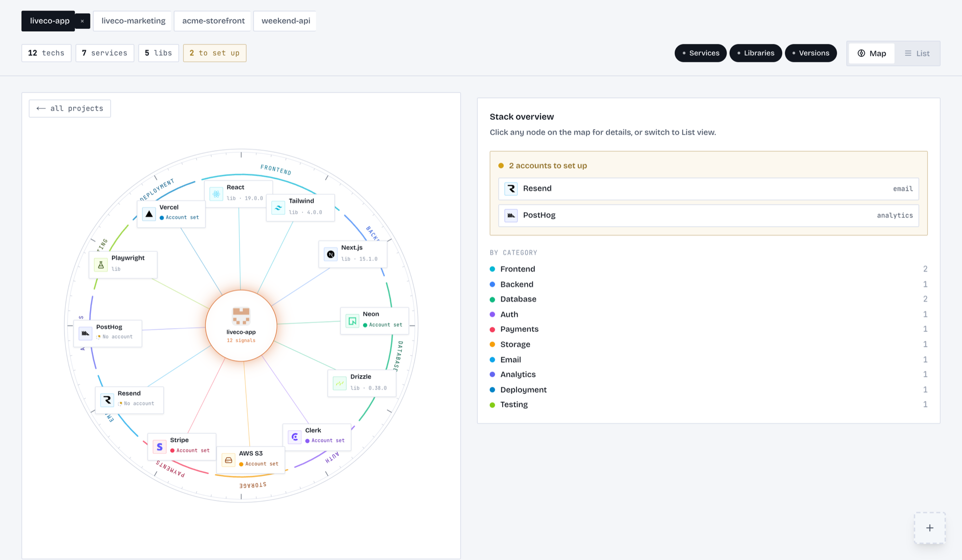
Task: Select the Email category row
Action: coord(709,360)
